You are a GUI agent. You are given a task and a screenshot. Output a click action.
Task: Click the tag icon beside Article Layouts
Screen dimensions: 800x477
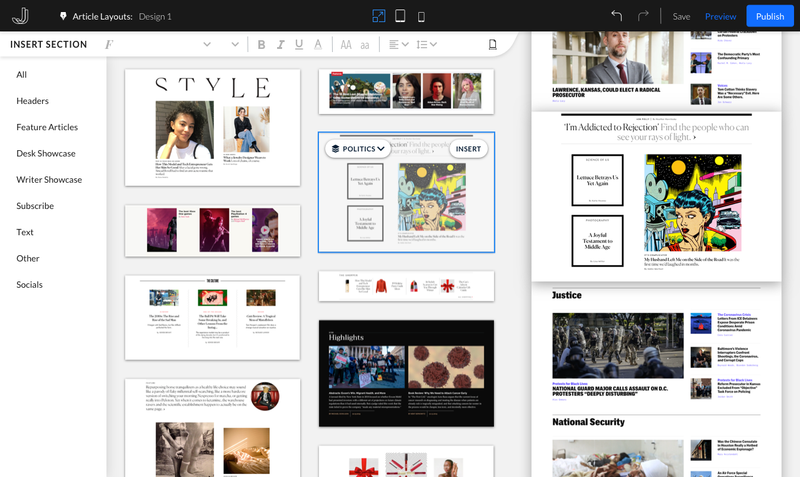point(63,16)
